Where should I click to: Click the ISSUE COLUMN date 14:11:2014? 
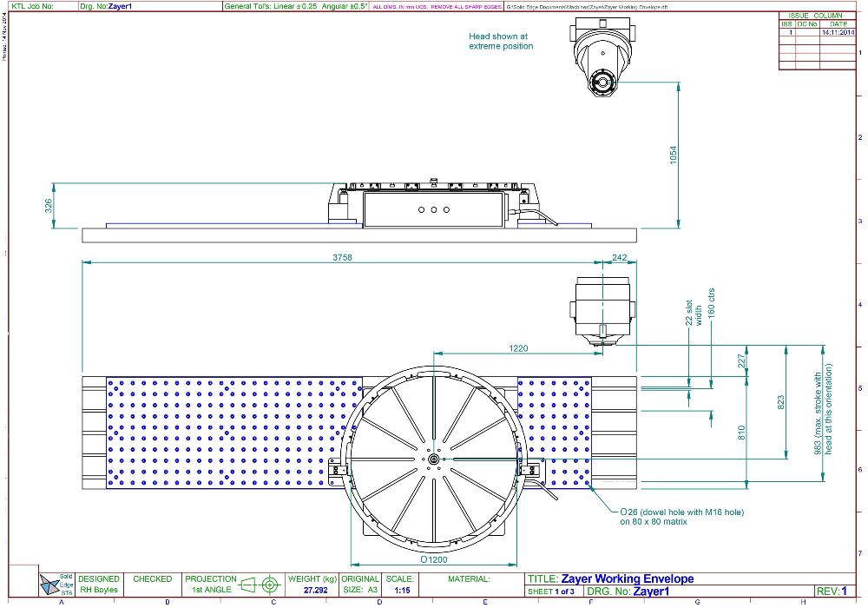(x=838, y=32)
